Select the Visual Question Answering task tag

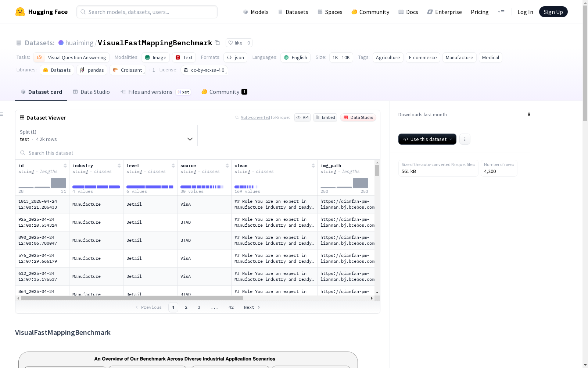(x=71, y=57)
